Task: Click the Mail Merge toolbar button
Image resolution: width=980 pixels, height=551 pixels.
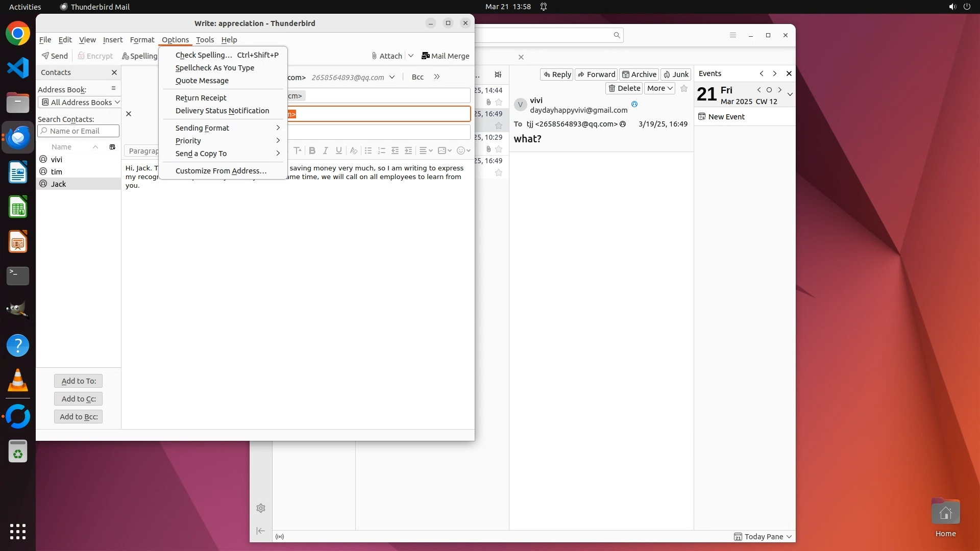Action: 445,56
